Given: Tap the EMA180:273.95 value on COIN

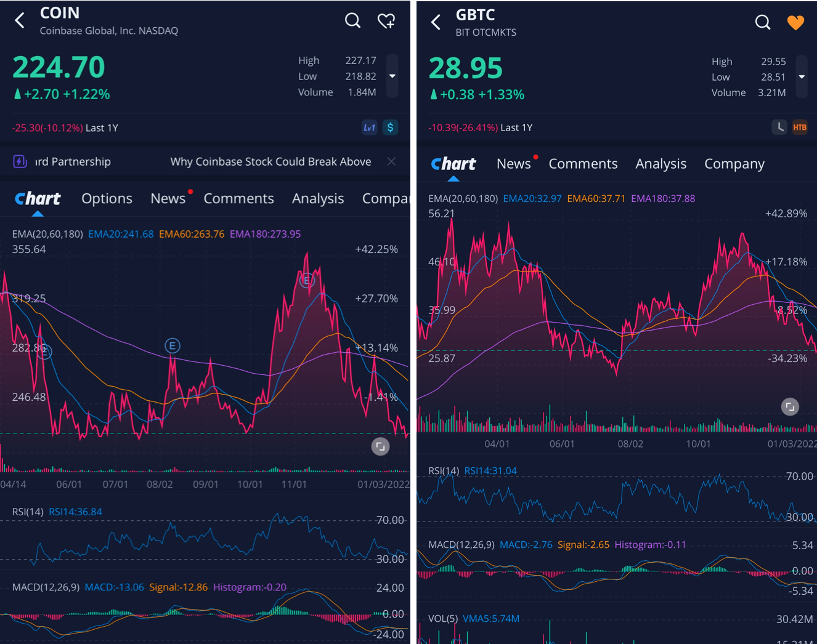Looking at the screenshot, I should point(266,234).
